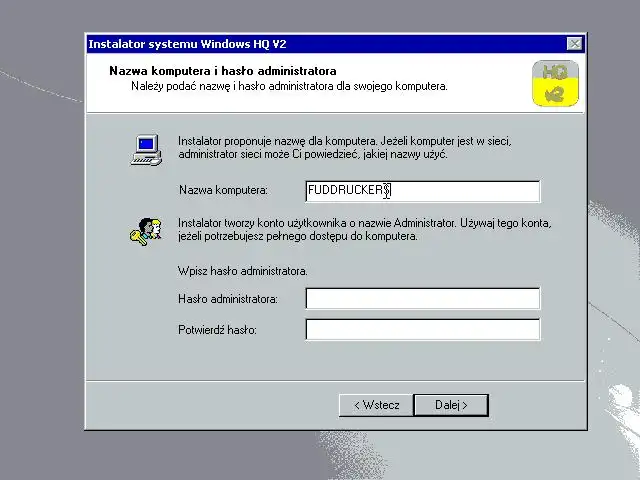640x480 pixels.
Task: Click the "Hasło administratora:" label
Action: [228, 299]
